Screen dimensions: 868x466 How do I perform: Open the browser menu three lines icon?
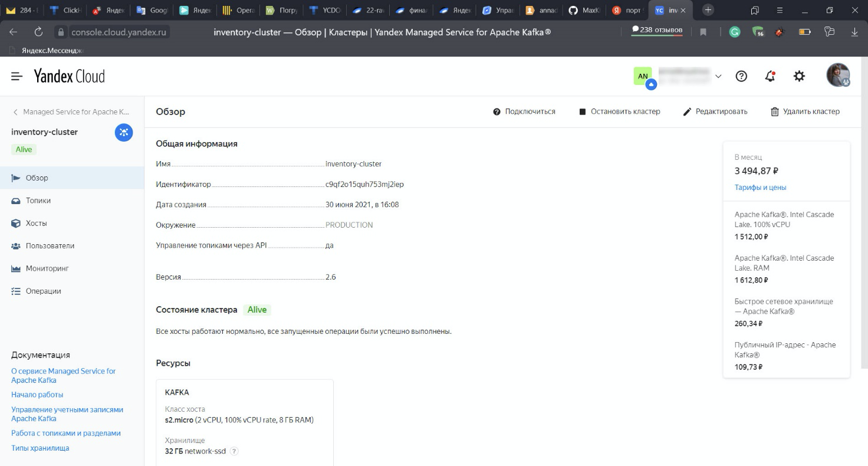(780, 10)
